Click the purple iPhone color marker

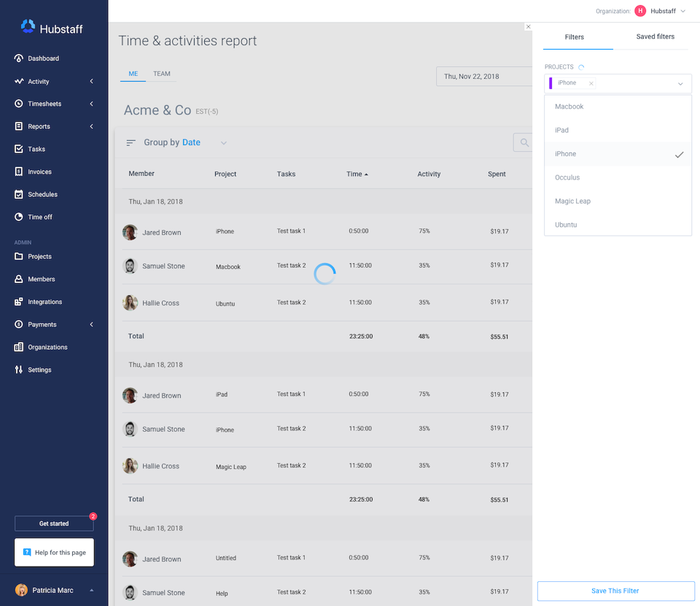[551, 84]
